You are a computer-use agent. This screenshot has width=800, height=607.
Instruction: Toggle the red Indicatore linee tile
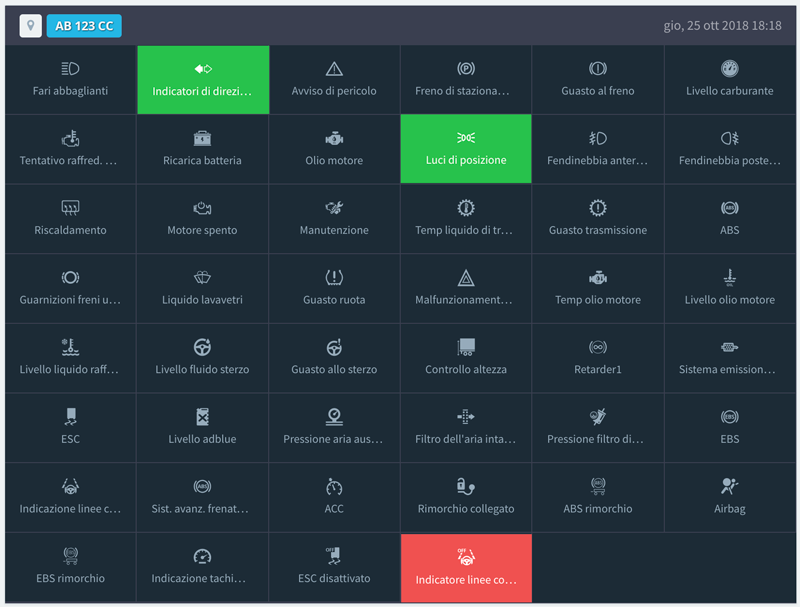click(x=466, y=568)
